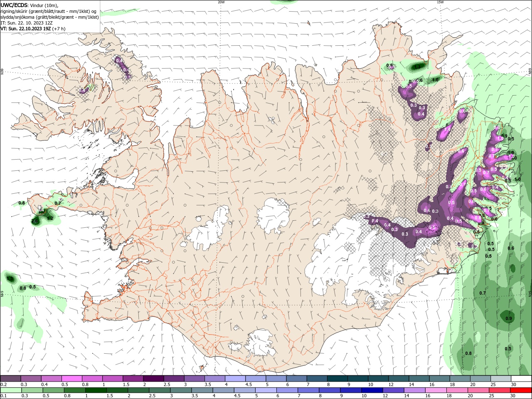Pick the snow legend swatch above 0.2
This screenshot has width=532, height=399.
(11, 379)
